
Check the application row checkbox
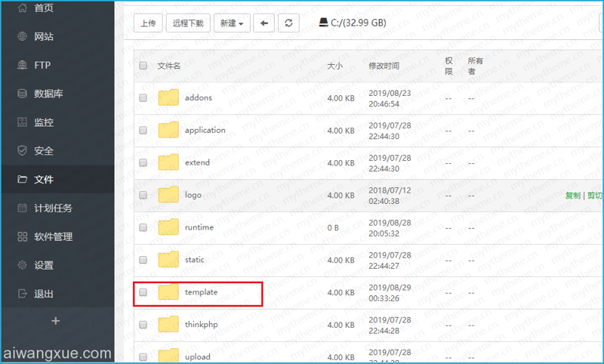pos(143,130)
